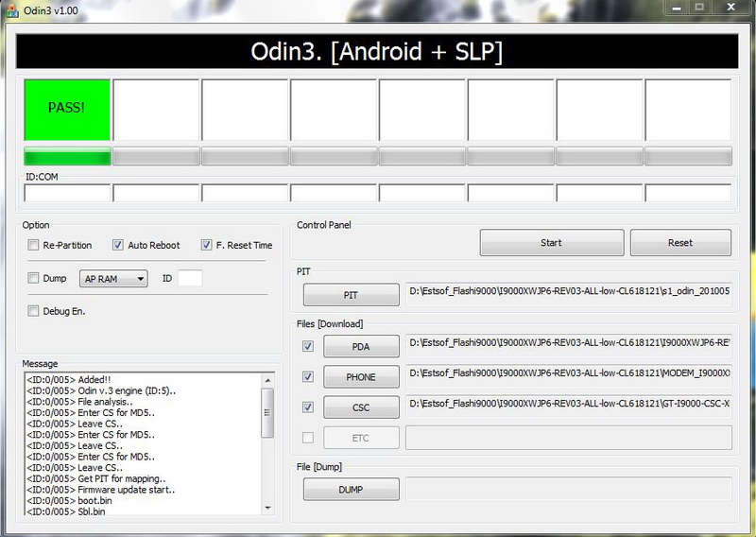This screenshot has height=537, width=756.
Task: Click the Reset button
Action: pos(680,243)
